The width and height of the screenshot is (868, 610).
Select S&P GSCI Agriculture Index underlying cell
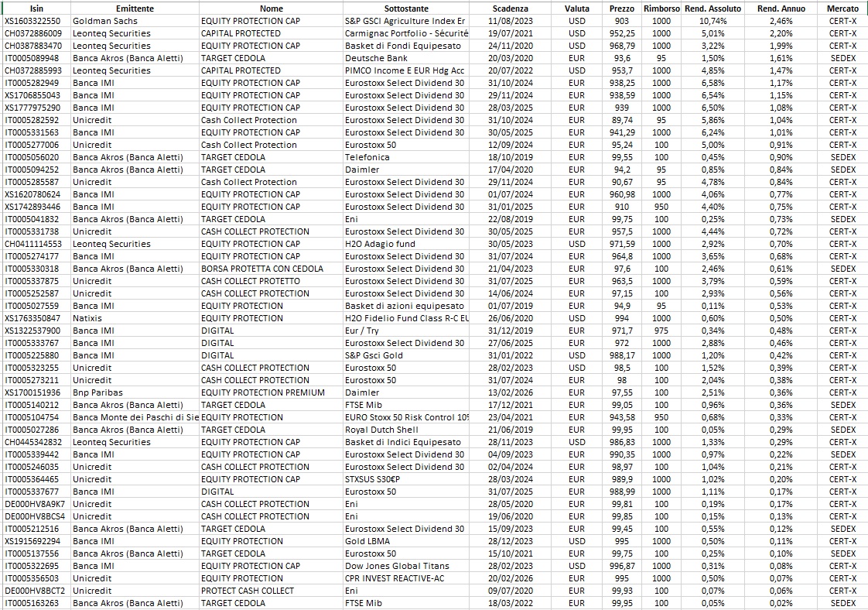405,21
